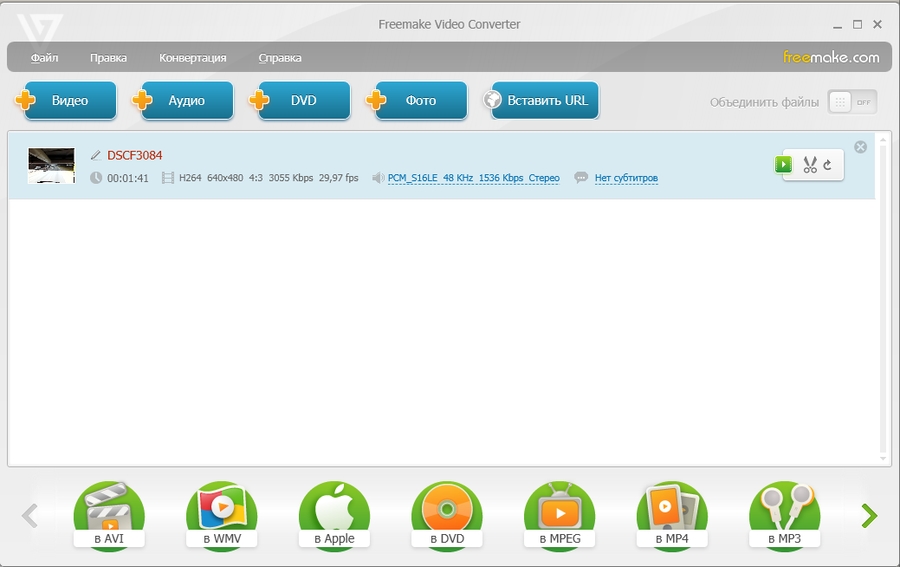Click the file list vertical scrollbar

point(884,297)
